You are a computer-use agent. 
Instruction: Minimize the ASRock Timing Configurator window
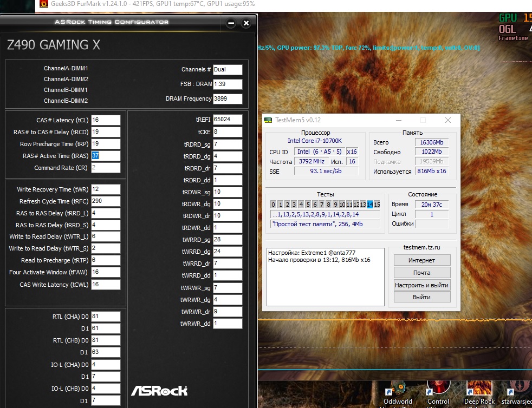tap(231, 23)
